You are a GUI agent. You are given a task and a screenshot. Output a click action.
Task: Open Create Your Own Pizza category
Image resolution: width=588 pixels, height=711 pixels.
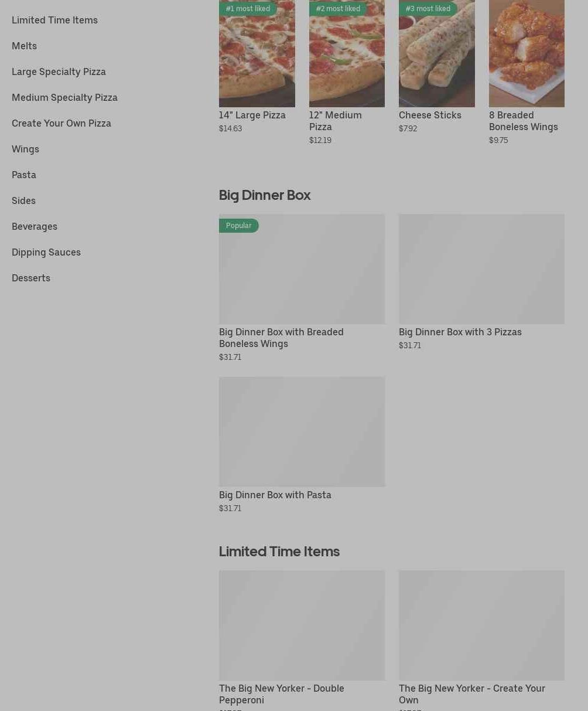[x=61, y=123]
